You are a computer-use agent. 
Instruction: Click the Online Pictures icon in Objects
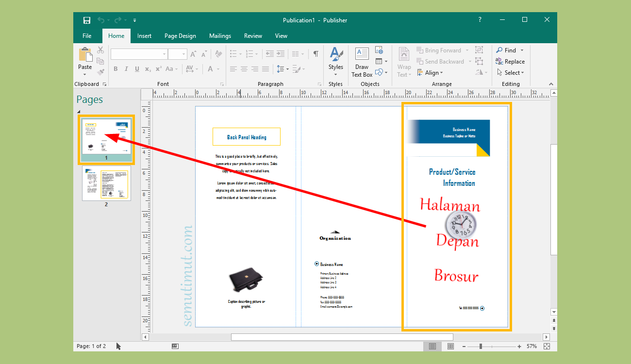coord(379,50)
